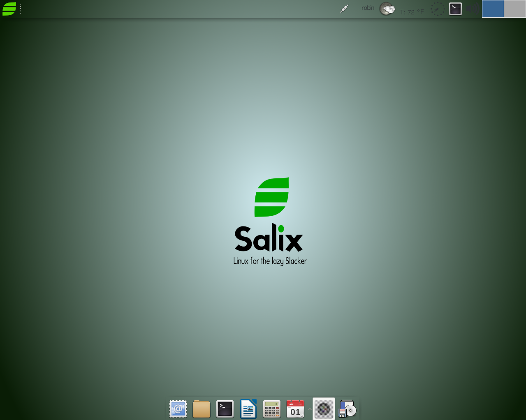Launch the terminal from the dock
The width and height of the screenshot is (526, 420).
[225, 409]
